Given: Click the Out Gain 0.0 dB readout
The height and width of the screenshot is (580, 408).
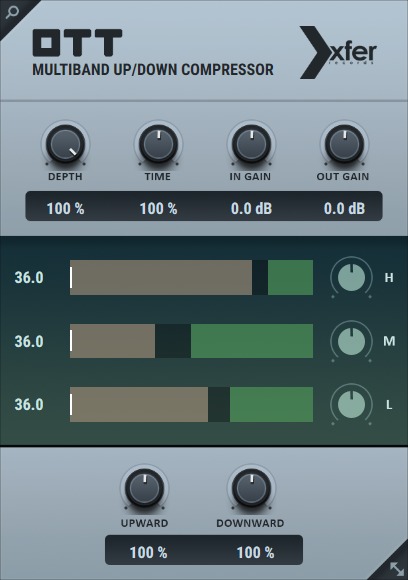Looking at the screenshot, I should pos(344,209).
